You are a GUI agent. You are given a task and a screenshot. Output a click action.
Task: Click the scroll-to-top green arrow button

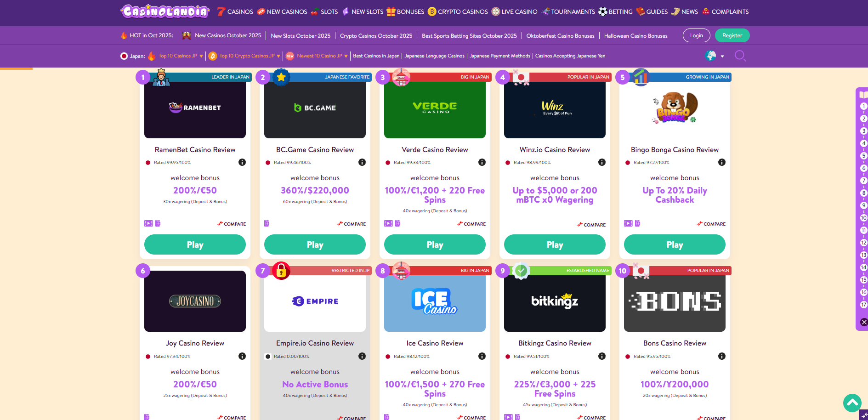click(x=852, y=403)
